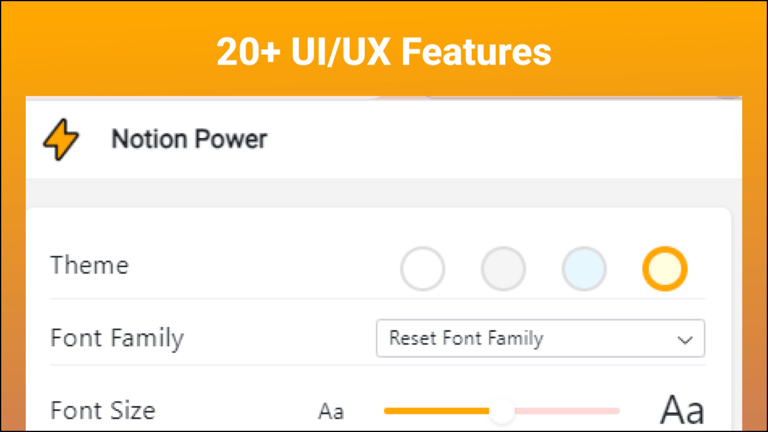Click the Font Size setting label

(x=103, y=410)
